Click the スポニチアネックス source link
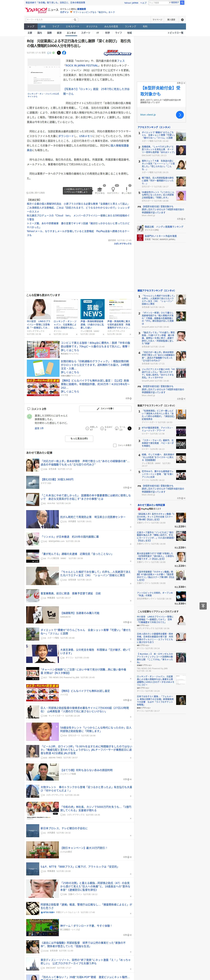 (123, 244)
